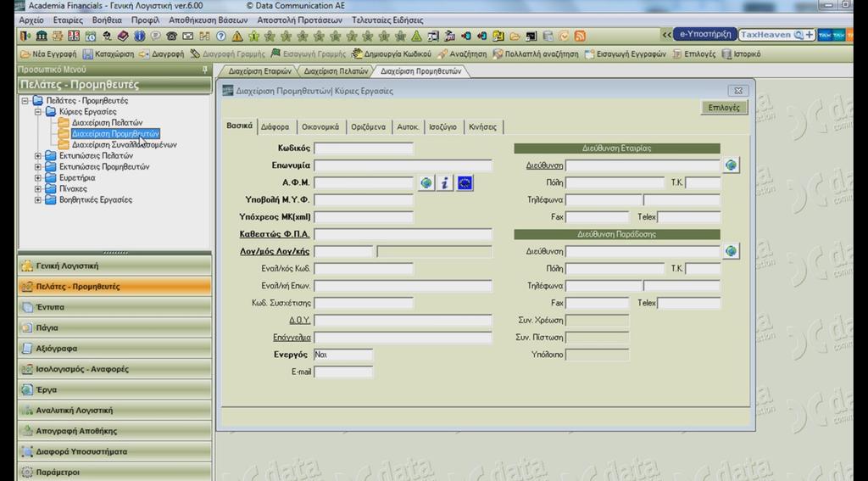This screenshot has width=868, height=481.
Task: Click Δημιουργία Κωδικού in the toolbar
Action: pyautogui.click(x=392, y=54)
